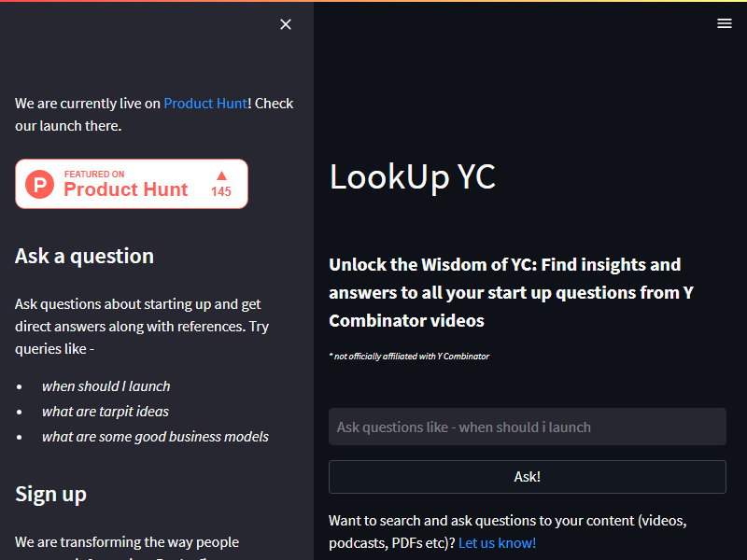Click the 'Want to search and ask' paragraph
The width and height of the screenshot is (747, 560).
[x=507, y=531]
